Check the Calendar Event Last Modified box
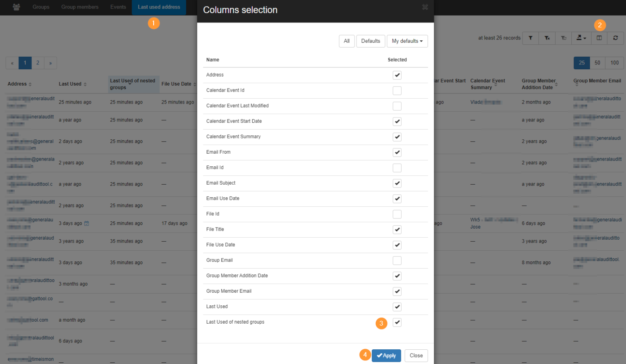The image size is (626, 364). [397, 106]
